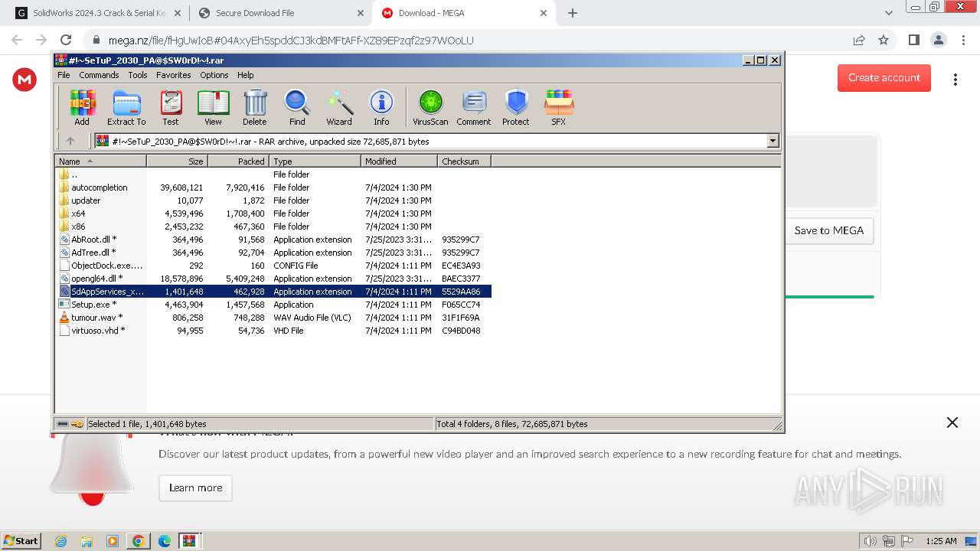Click the browser address bar URL
This screenshot has width=980, height=551.
tap(291, 40)
